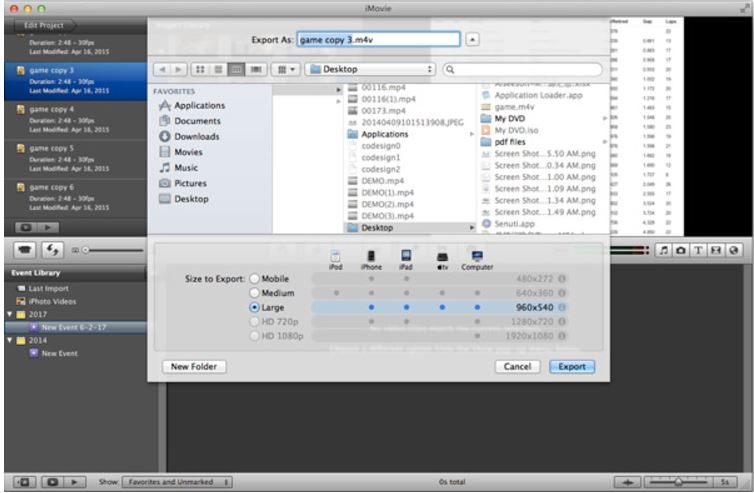Click the Edit Project button
The height and width of the screenshot is (493, 754).
click(44, 25)
